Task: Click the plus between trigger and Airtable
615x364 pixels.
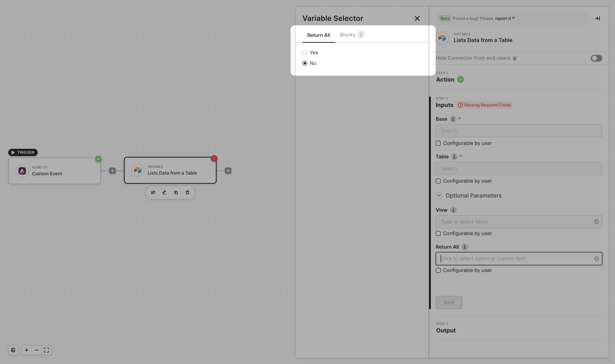Action: [x=112, y=171]
